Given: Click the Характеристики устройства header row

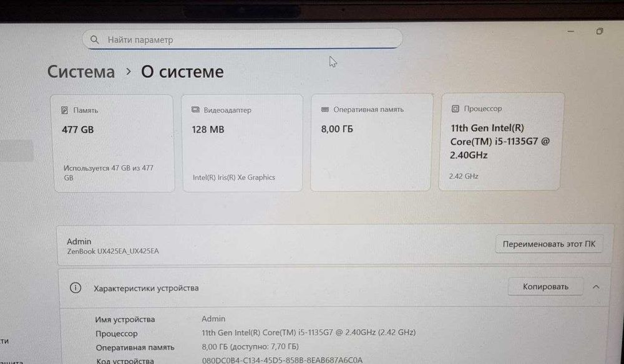Looking at the screenshot, I should [334, 287].
